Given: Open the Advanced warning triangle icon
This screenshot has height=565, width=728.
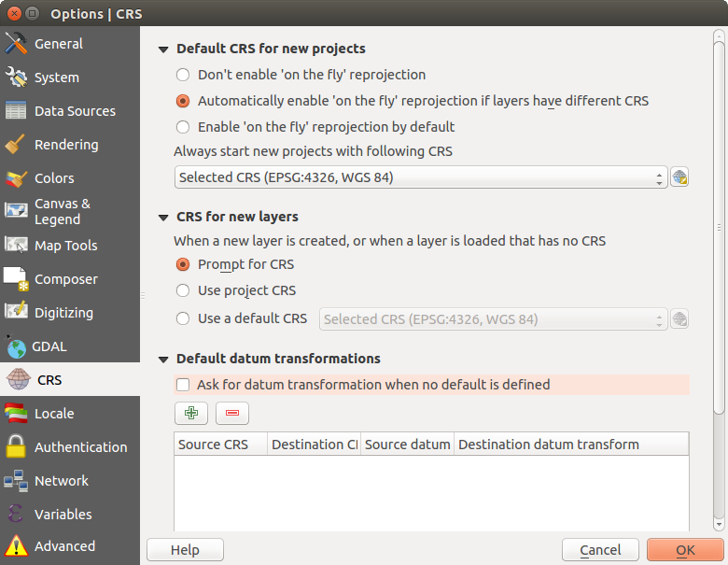Looking at the screenshot, I should point(16,546).
